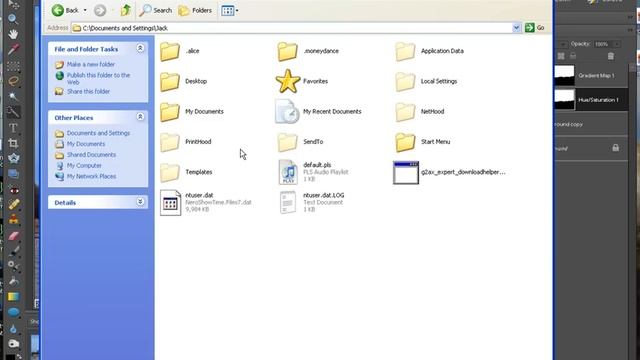
Task: Expand the Details section
Action: [x=140, y=202]
